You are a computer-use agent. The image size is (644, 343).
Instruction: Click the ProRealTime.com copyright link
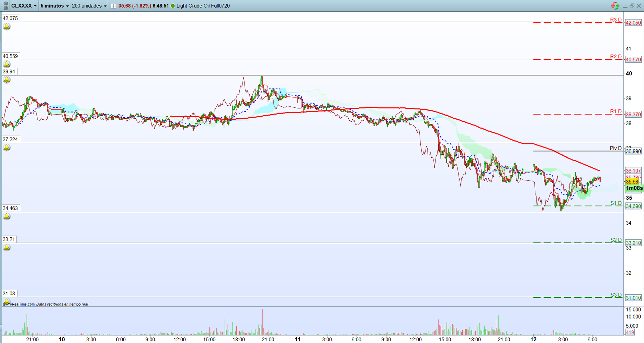tap(19, 304)
